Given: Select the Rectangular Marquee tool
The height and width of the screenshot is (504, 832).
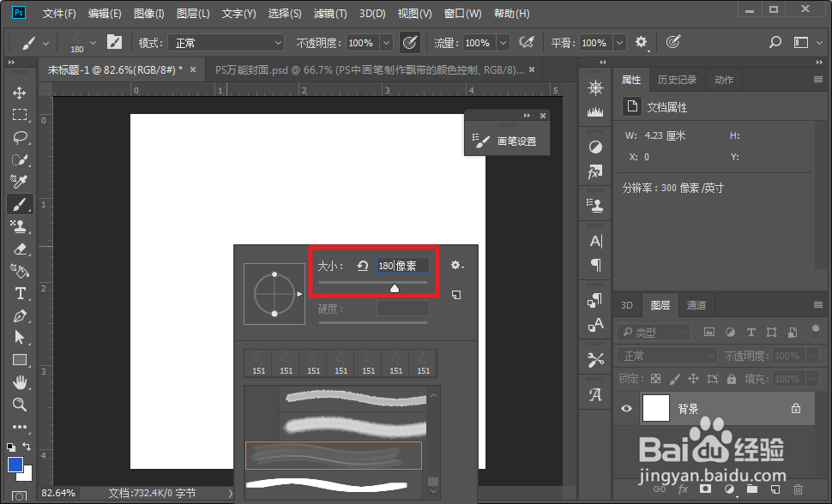Looking at the screenshot, I should click(20, 115).
